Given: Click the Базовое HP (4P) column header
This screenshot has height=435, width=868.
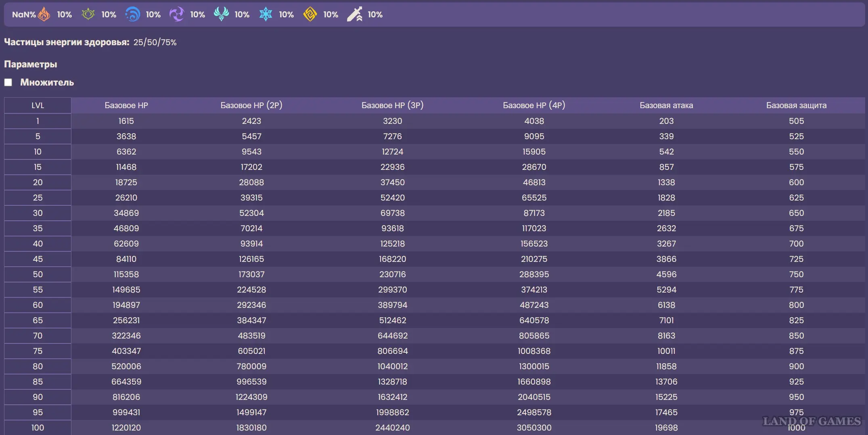Looking at the screenshot, I should pyautogui.click(x=534, y=105).
